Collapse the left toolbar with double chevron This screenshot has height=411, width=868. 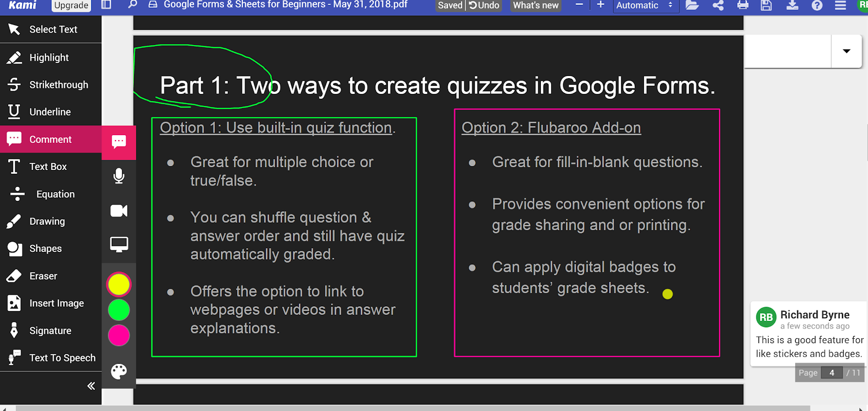click(91, 386)
